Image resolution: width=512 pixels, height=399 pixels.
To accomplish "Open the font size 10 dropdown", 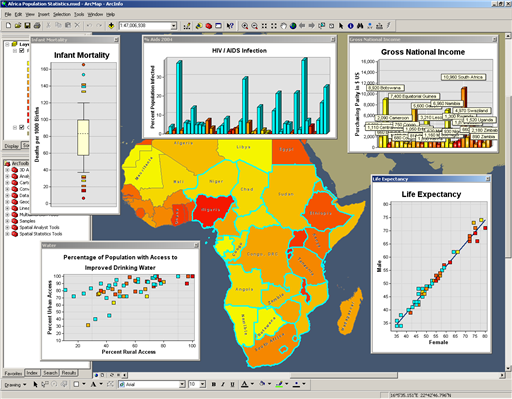I will coord(202,384).
